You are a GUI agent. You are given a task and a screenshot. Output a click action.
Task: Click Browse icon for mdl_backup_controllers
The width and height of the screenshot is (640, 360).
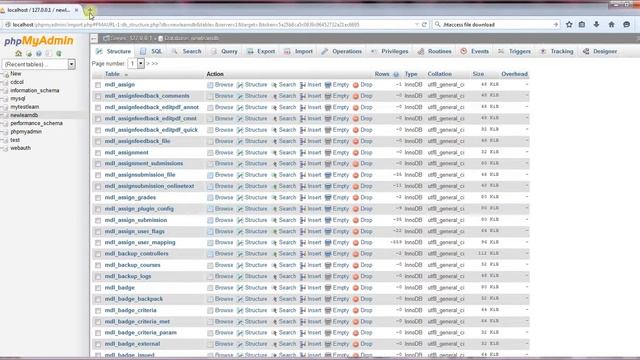(x=210, y=254)
